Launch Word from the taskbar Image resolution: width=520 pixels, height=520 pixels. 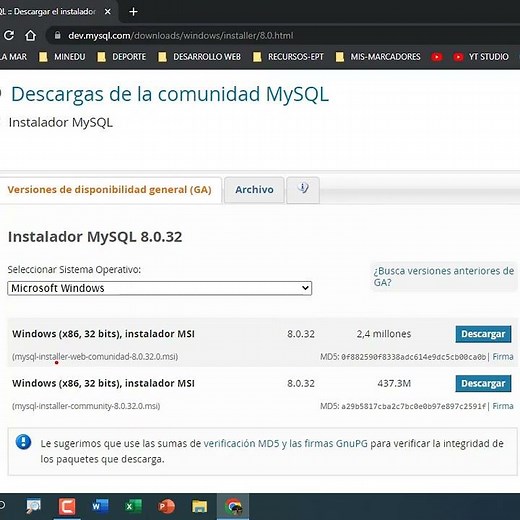click(x=100, y=506)
